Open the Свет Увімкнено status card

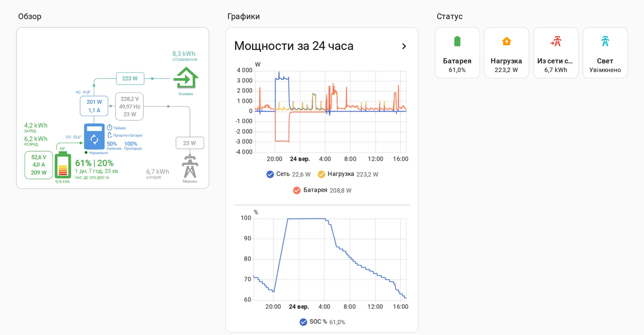(605, 53)
